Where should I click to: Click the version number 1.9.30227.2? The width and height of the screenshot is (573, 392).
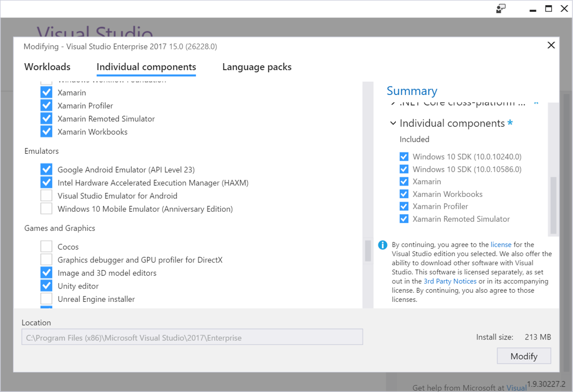[x=546, y=384]
